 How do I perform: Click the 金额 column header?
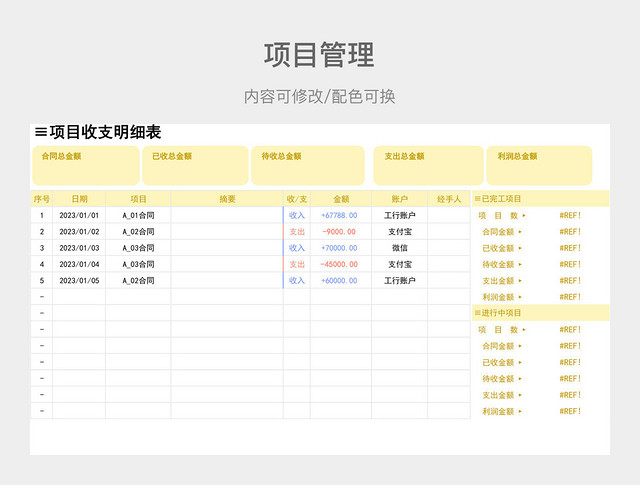point(341,199)
